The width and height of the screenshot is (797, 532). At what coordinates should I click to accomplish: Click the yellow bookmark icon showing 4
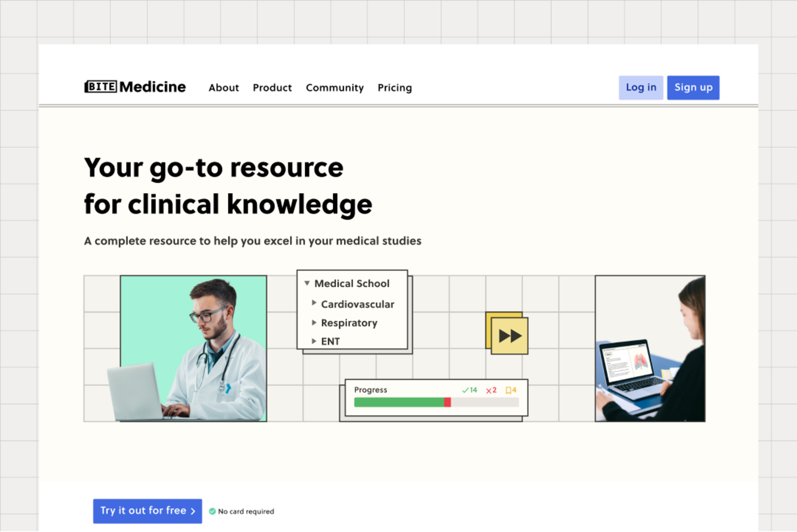point(511,390)
